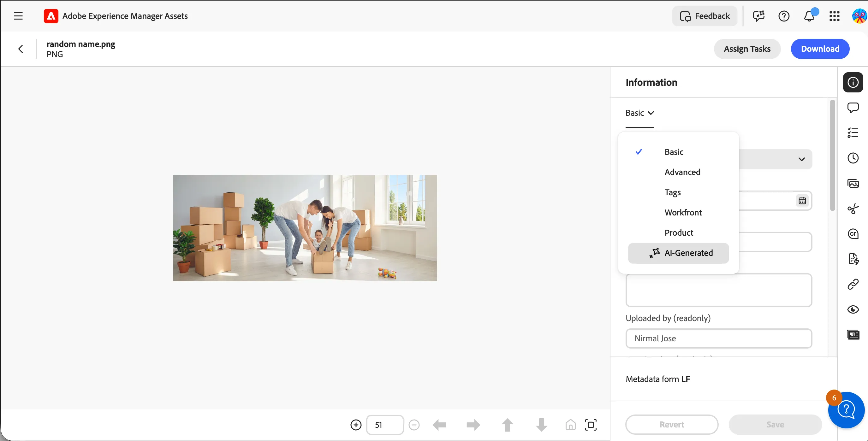Screen dimensions: 868x441
Task: Select Basic in the dropdown menu
Action: pyautogui.click(x=678, y=152)
